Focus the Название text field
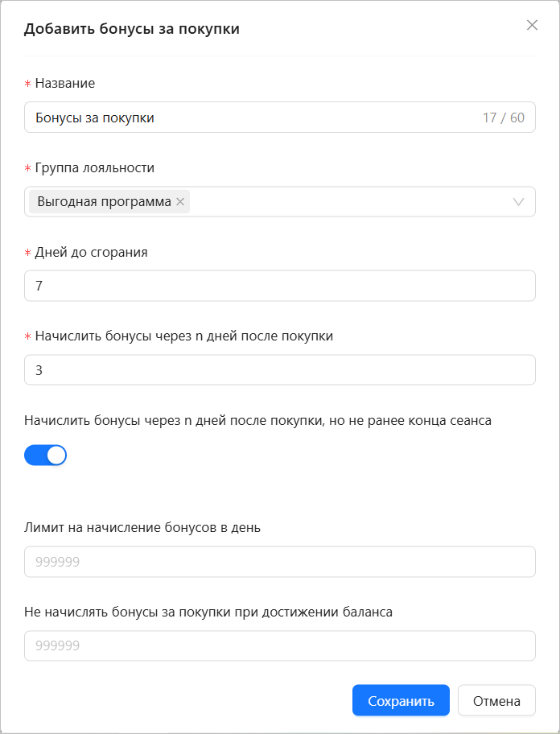The height and width of the screenshot is (734, 560). (x=280, y=118)
